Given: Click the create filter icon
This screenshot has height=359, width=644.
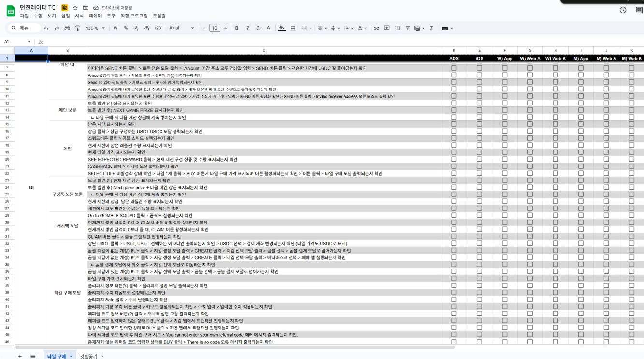Looking at the screenshot, I should click(x=408, y=28).
